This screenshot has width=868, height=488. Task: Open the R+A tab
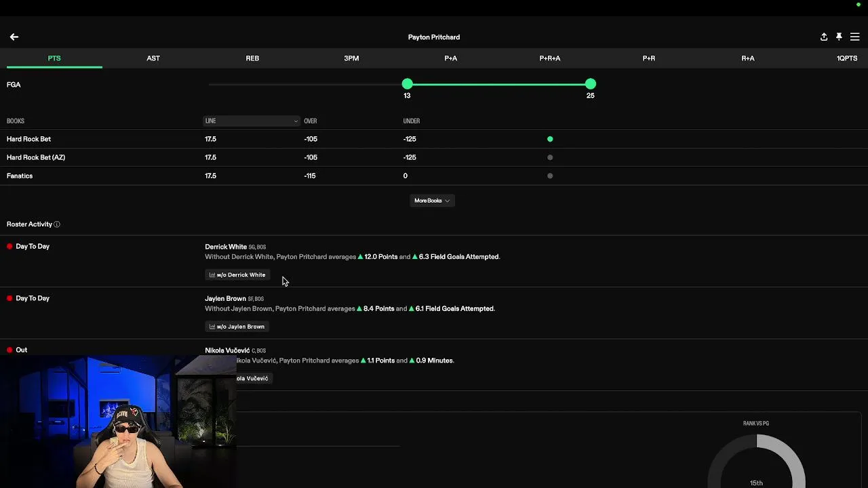pos(748,58)
